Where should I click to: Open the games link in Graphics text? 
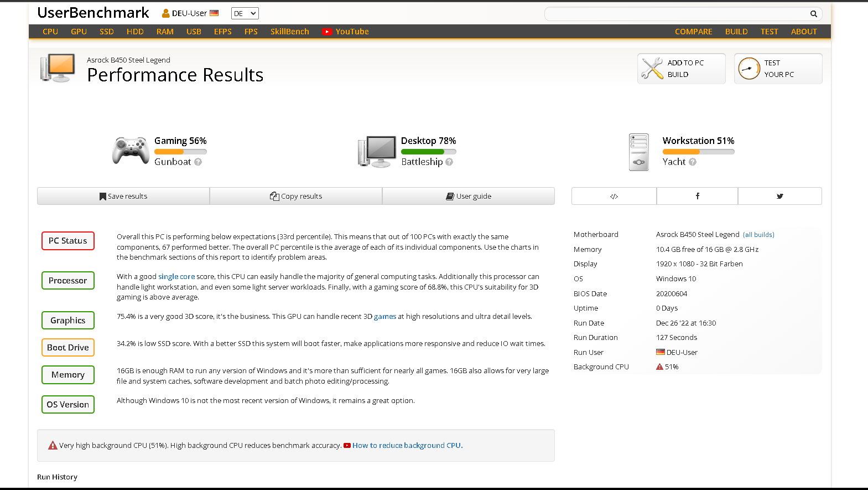(385, 317)
